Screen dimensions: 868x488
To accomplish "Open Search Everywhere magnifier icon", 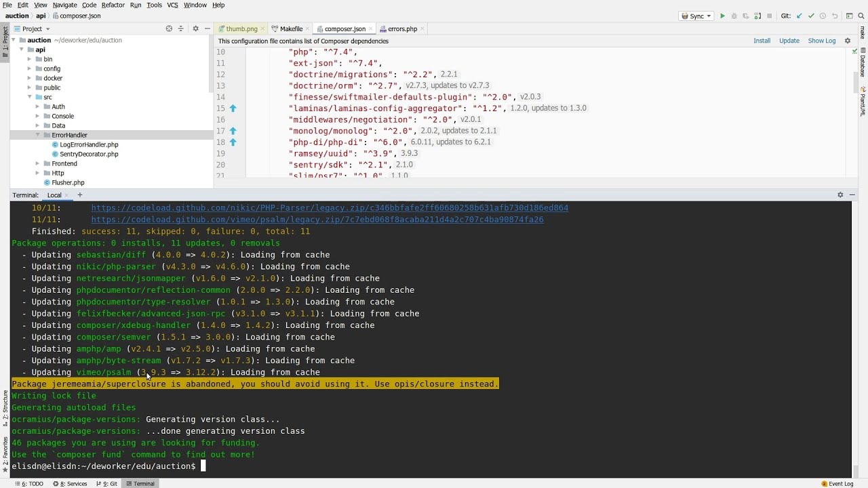I will pyautogui.click(x=861, y=16).
